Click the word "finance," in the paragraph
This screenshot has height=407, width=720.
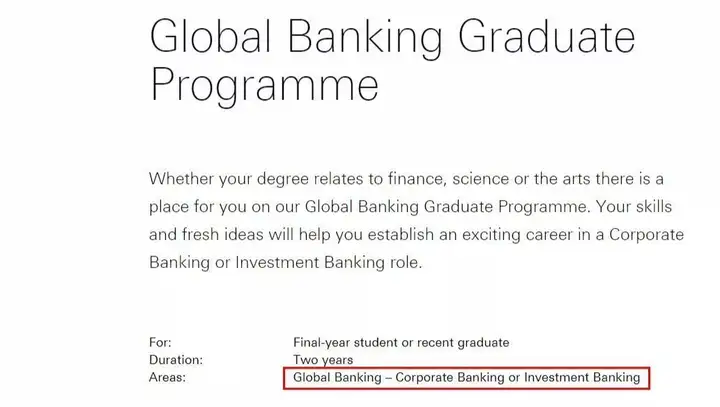click(417, 179)
